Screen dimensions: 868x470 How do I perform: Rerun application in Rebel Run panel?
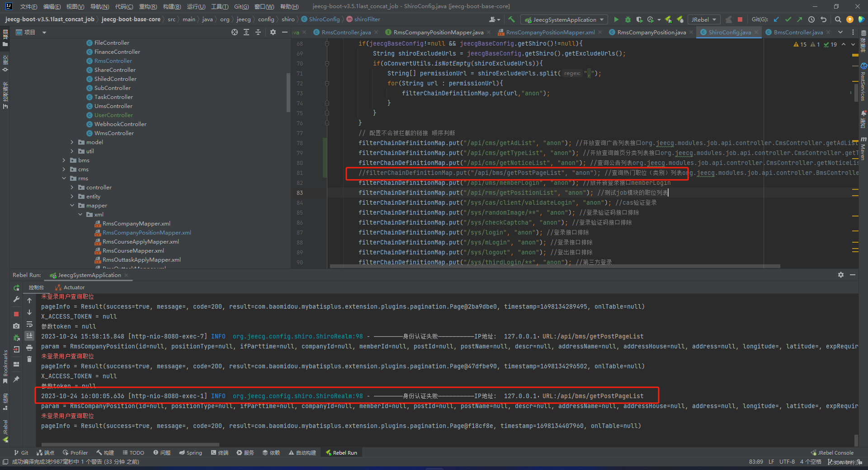click(x=16, y=288)
